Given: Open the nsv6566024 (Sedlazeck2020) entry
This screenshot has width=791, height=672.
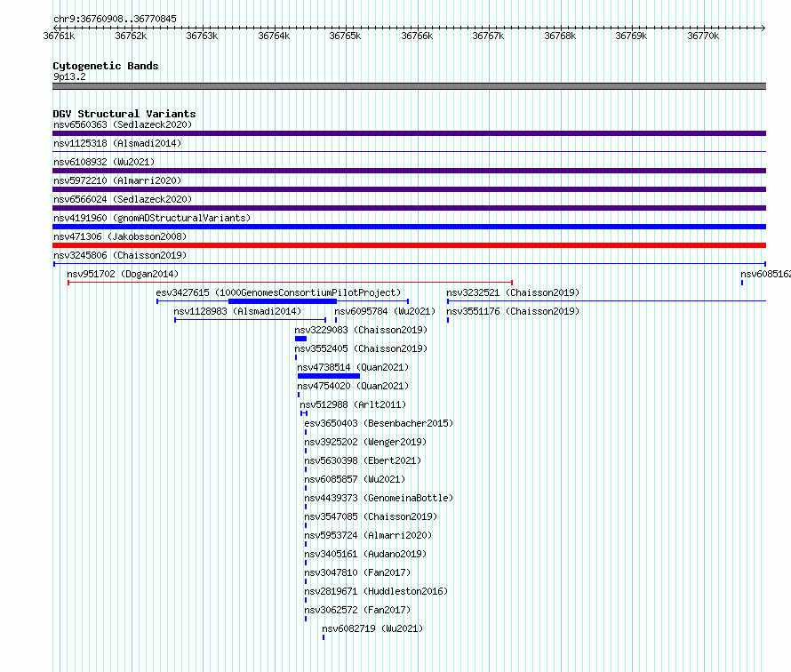Looking at the screenshot, I should 123,199.
